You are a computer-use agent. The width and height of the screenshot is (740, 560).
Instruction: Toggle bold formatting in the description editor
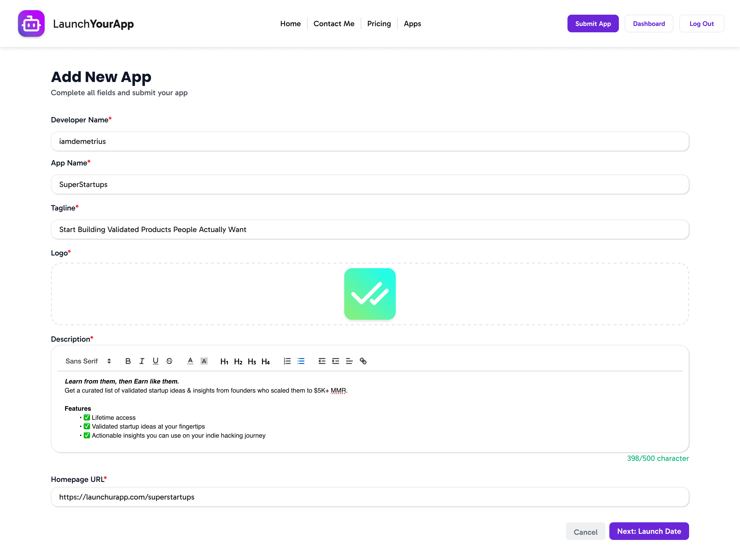coord(128,361)
